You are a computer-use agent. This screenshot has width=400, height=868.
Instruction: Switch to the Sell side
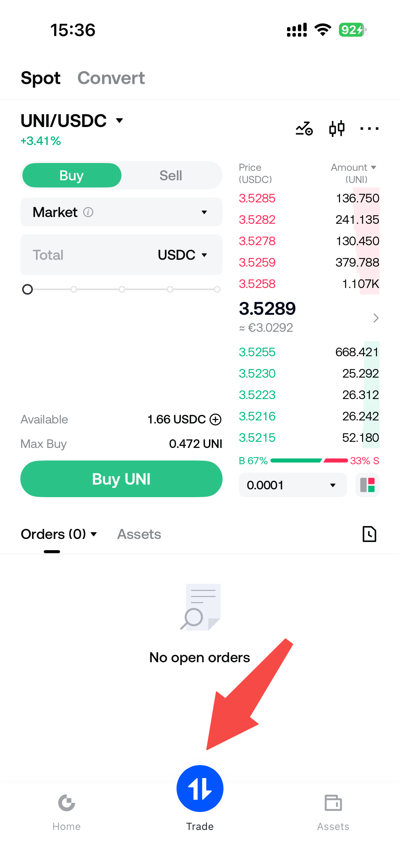171,176
